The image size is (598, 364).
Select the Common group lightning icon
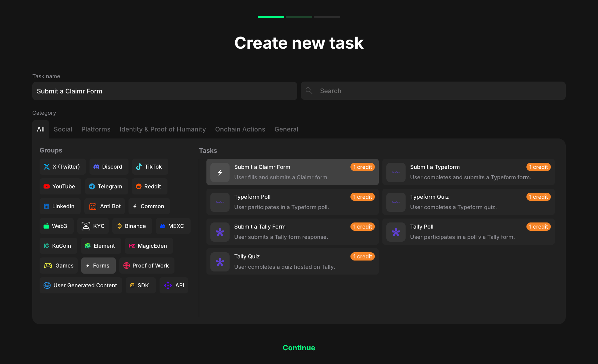pos(135,206)
